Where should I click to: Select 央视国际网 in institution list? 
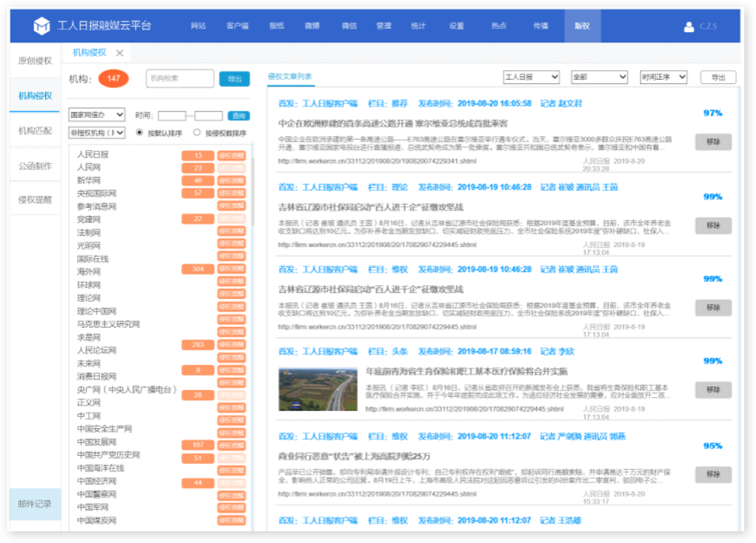tap(96, 193)
